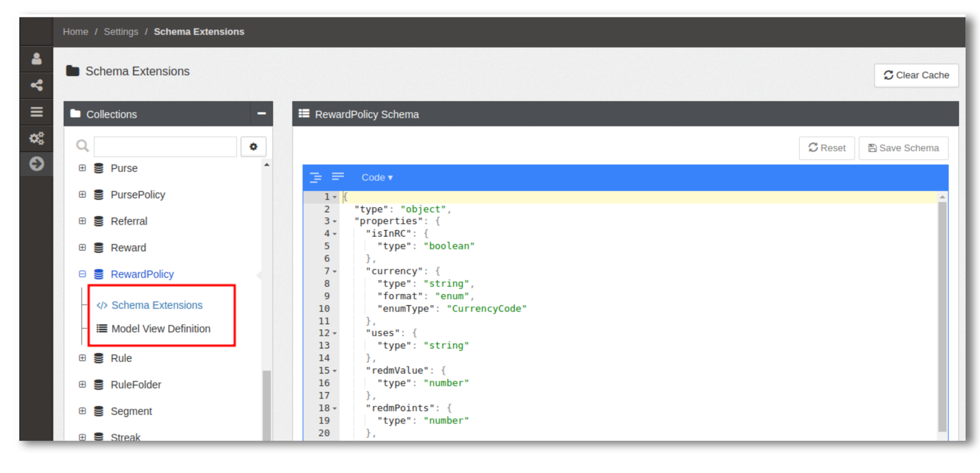Collapse the Collections panel with minus button

[x=261, y=114]
